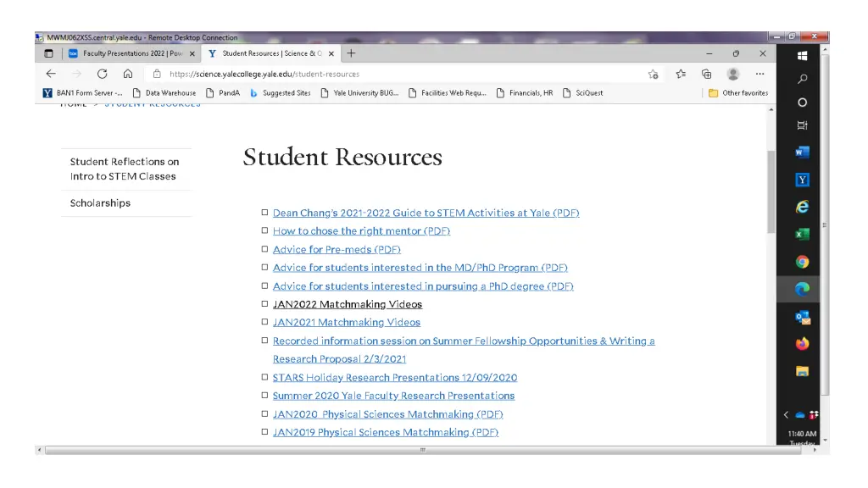Open the Yale University BUG bookmark
Image resolution: width=868 pixels, height=488 pixels.
click(x=359, y=93)
